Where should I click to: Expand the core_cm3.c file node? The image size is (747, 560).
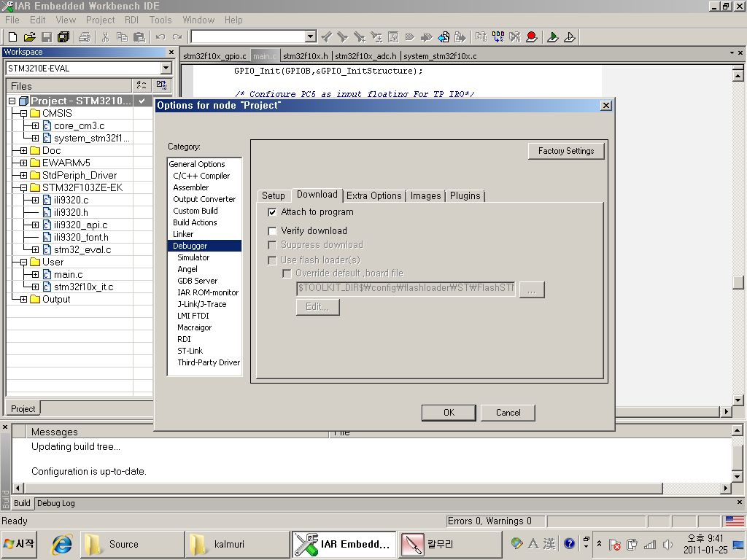coord(35,125)
